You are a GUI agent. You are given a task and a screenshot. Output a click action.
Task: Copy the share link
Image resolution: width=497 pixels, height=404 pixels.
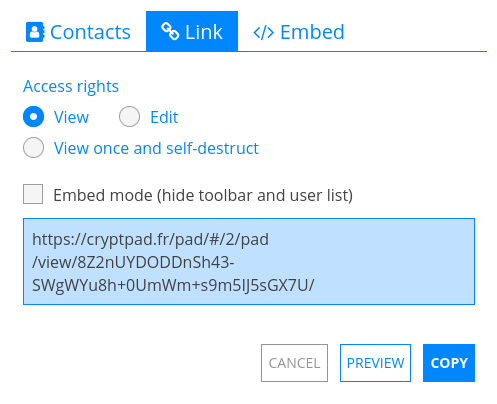tap(449, 363)
